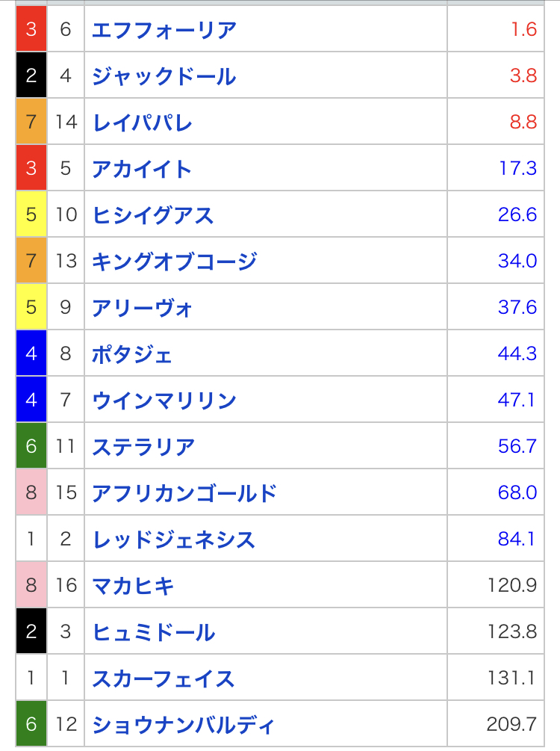This screenshot has height=751, width=560.
Task: Open the エフフォーリア horse link
Action: [164, 30]
